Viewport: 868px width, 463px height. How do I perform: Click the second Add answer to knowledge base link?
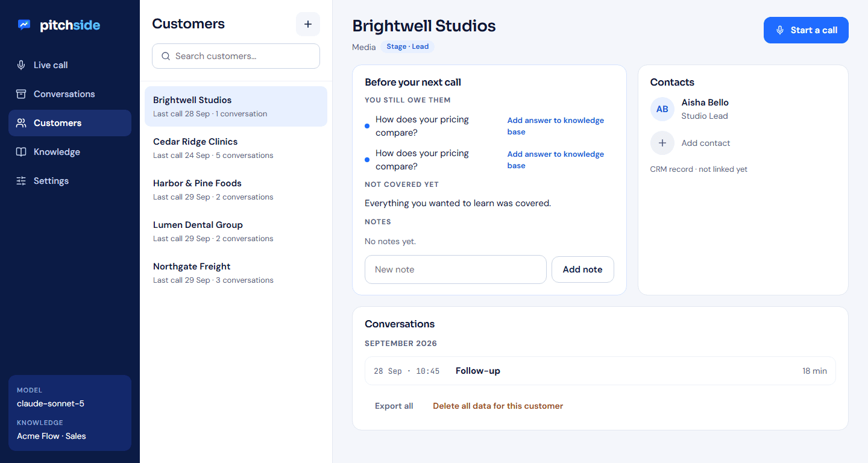click(x=556, y=160)
